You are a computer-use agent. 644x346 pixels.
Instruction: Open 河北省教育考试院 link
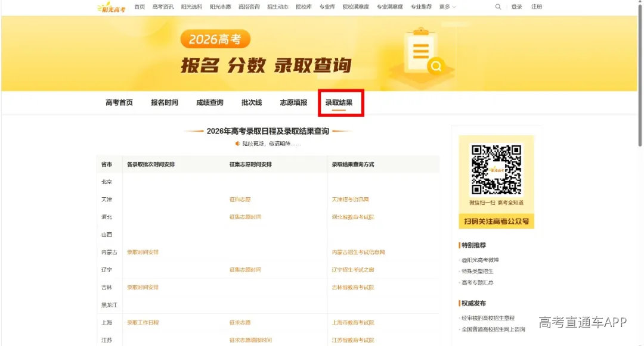coord(353,217)
